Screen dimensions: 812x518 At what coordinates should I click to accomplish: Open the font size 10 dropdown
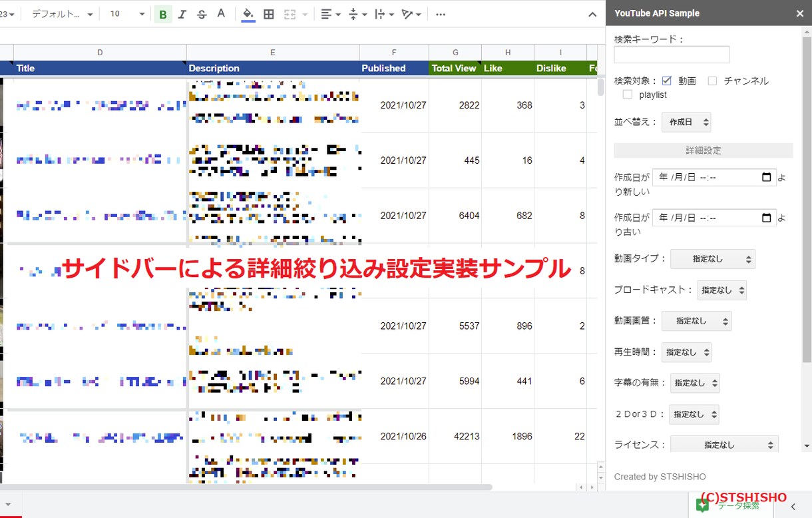(127, 14)
